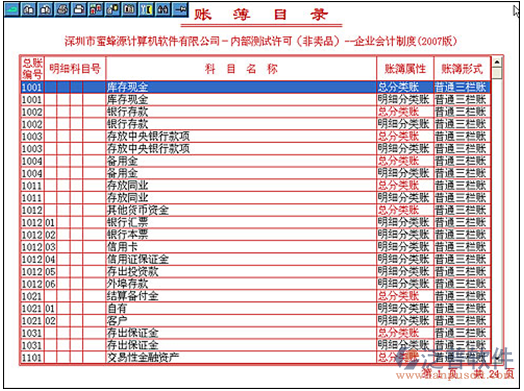Click the wrench tool icon
This screenshot has width=524, height=391.
point(146,10)
